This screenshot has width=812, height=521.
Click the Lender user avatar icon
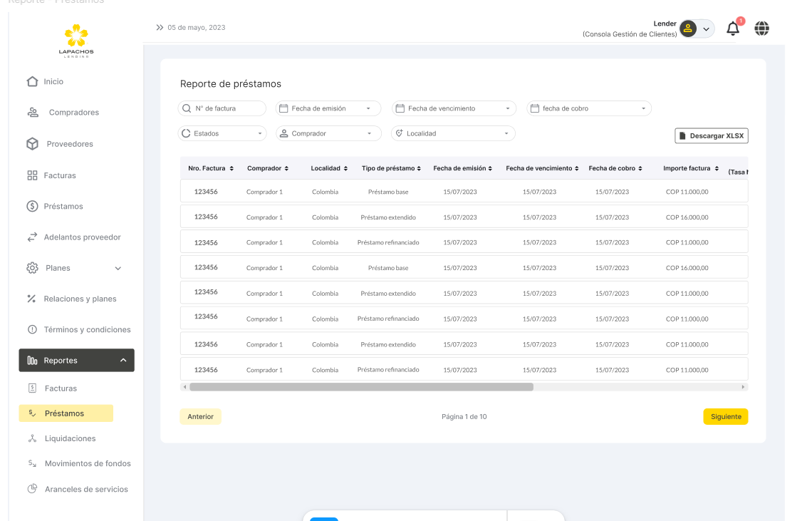[x=688, y=29]
